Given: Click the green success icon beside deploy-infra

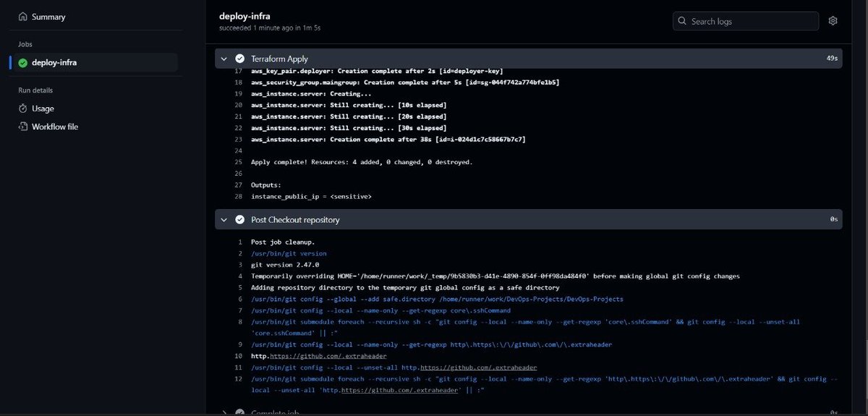Looking at the screenshot, I should (x=23, y=63).
